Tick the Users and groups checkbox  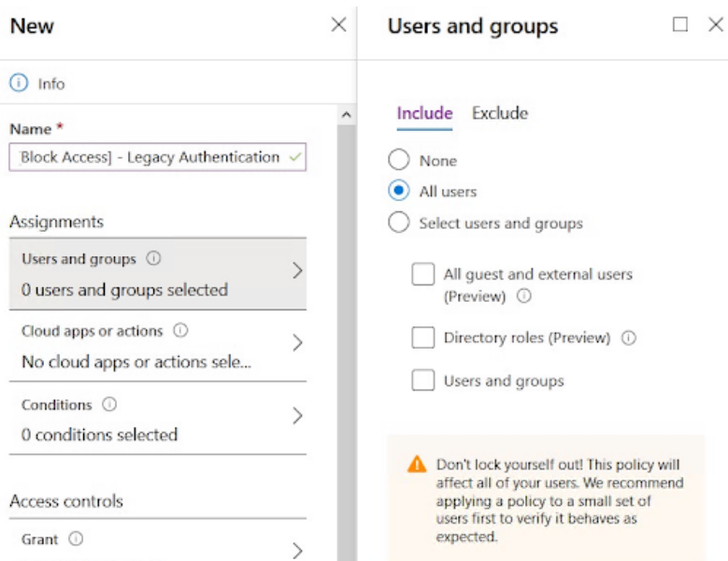[x=423, y=381]
